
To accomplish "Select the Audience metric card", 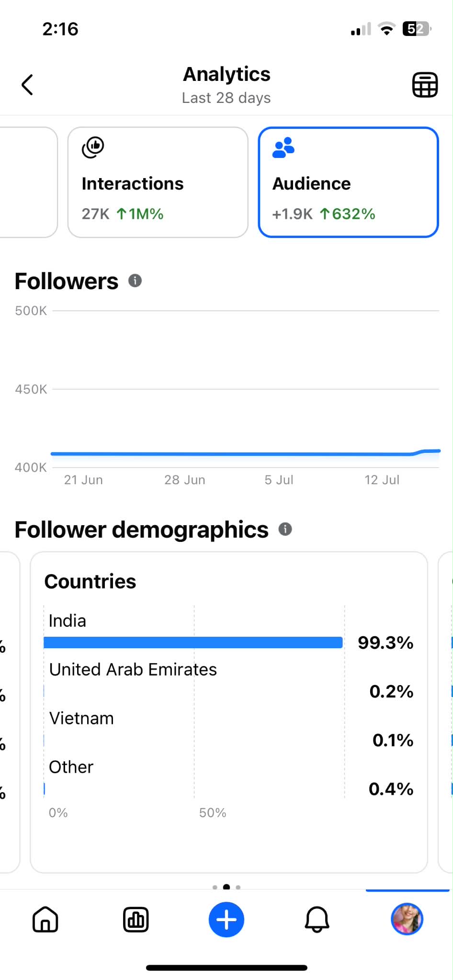I will [x=349, y=182].
